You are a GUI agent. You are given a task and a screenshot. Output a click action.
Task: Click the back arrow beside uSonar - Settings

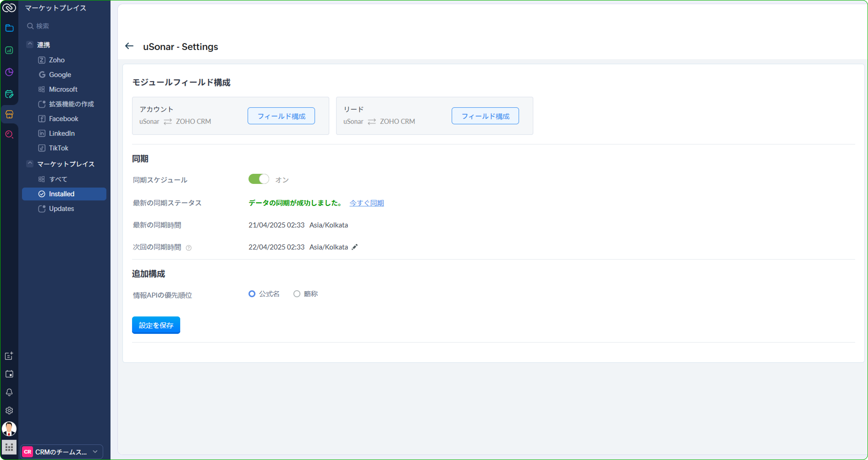(129, 46)
